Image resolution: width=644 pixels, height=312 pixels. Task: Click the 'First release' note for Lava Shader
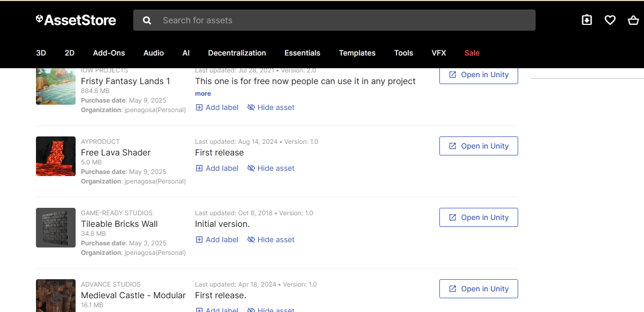tap(219, 152)
